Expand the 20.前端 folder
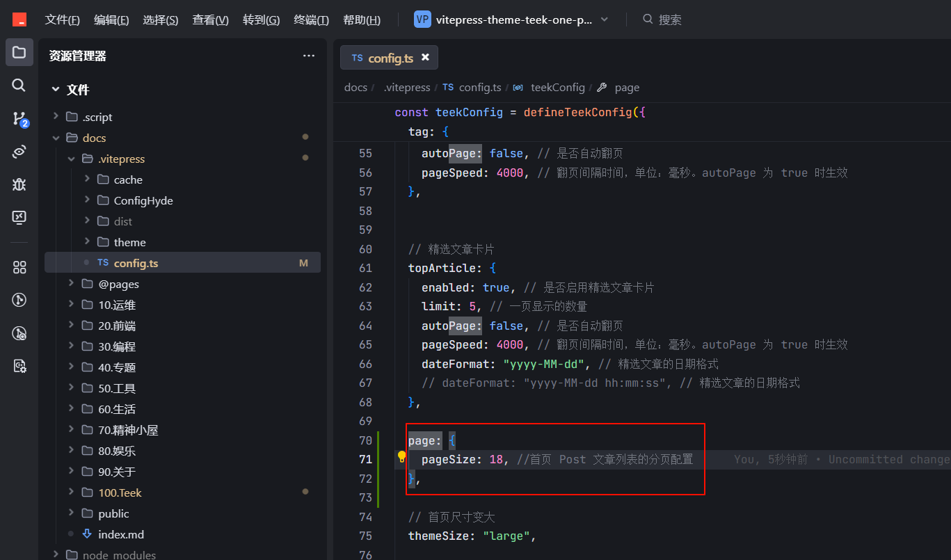 coord(182,326)
